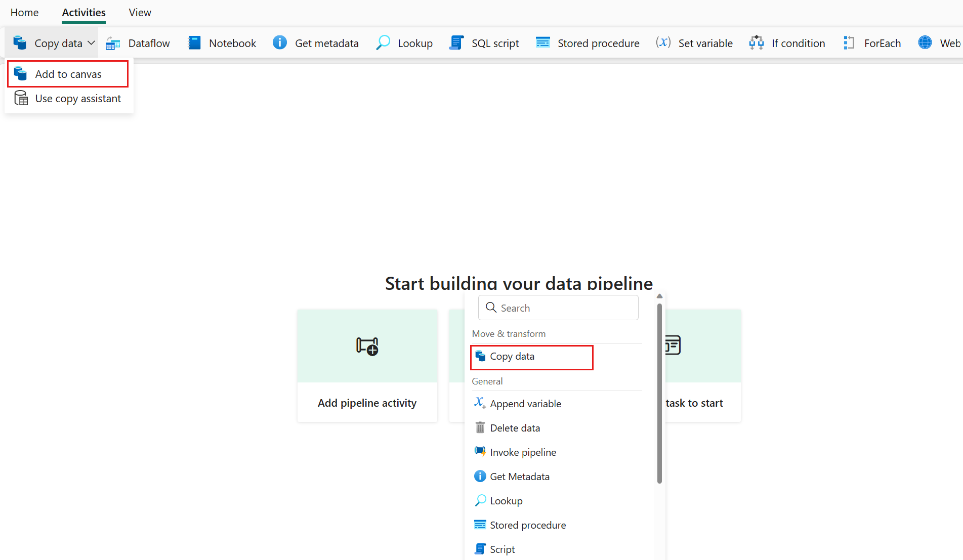Select Use copy assistant option
The height and width of the screenshot is (560, 963).
point(68,99)
